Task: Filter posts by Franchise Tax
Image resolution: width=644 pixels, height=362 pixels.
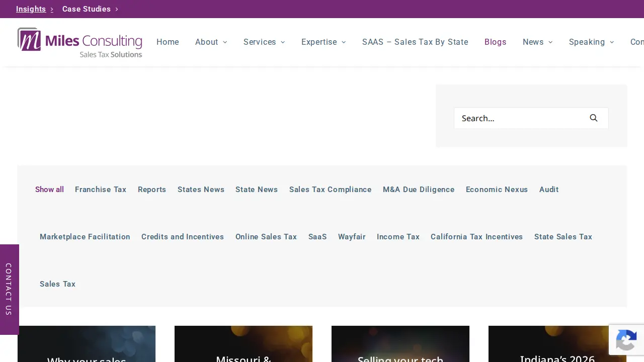Action: coord(101,190)
